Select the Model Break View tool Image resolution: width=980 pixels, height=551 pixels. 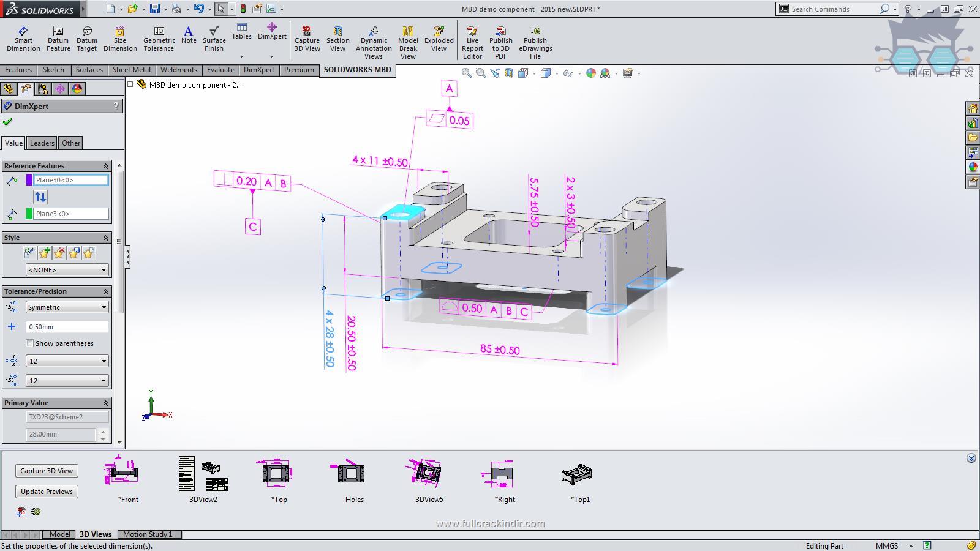click(408, 43)
